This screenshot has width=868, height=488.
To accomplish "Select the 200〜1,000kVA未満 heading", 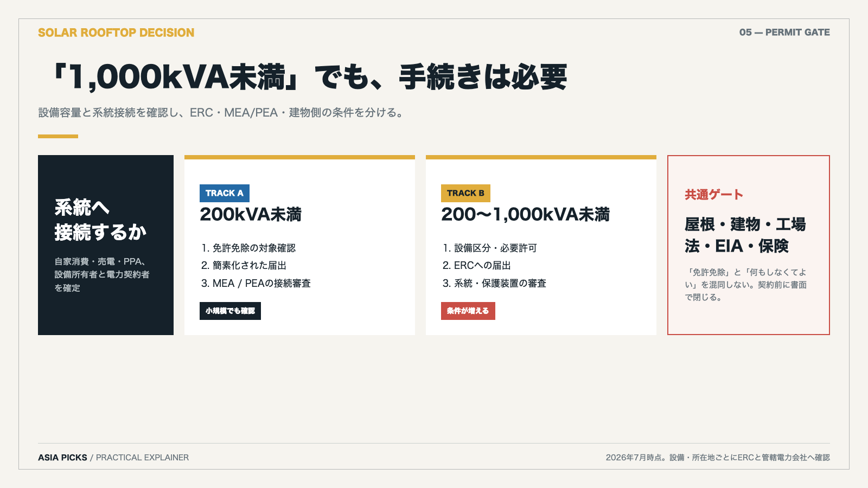I will point(525,215).
